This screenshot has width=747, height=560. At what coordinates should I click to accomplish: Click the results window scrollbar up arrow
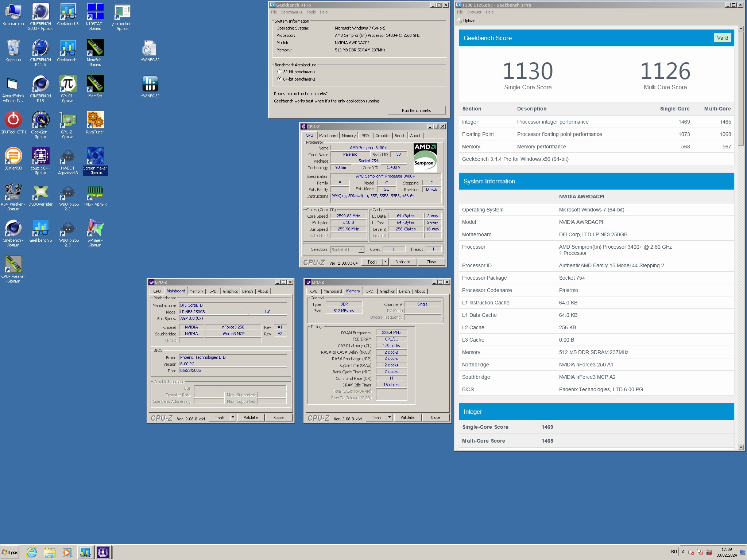tap(741, 28)
